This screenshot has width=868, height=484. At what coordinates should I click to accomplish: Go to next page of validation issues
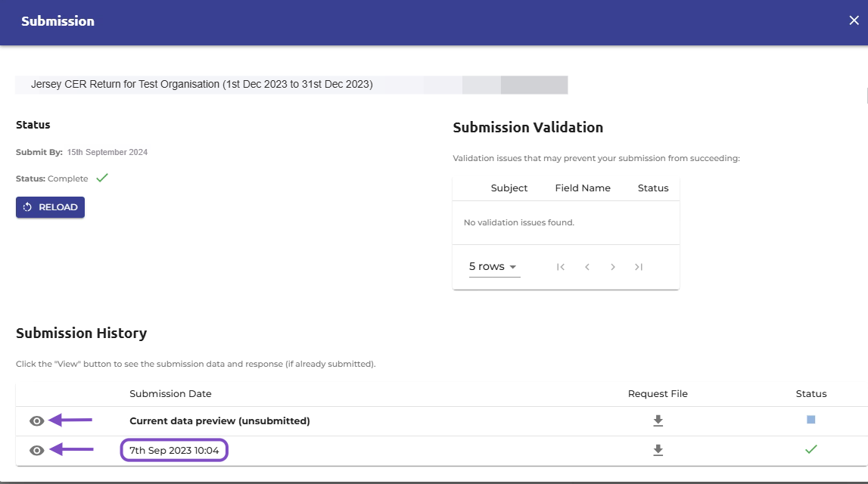(x=613, y=267)
